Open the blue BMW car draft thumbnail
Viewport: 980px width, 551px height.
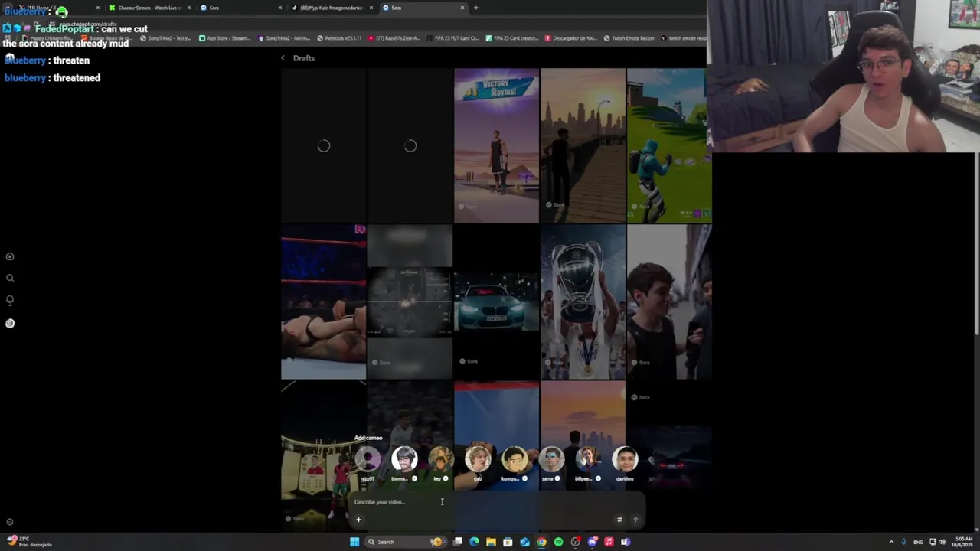point(496,302)
